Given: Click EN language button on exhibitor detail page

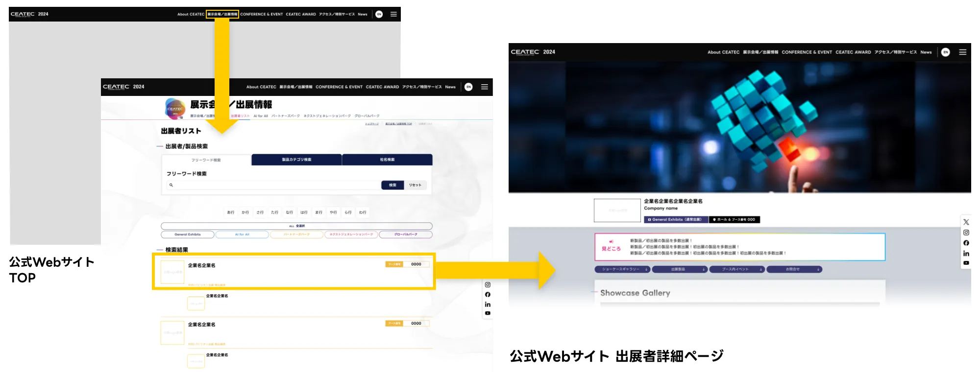Looking at the screenshot, I should tap(946, 52).
